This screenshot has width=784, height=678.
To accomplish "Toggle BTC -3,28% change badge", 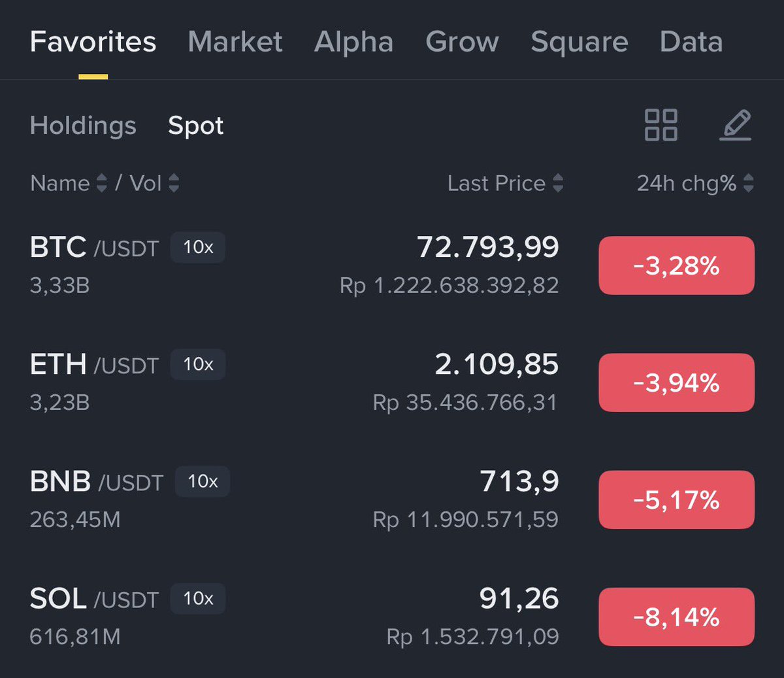I will (676, 265).
